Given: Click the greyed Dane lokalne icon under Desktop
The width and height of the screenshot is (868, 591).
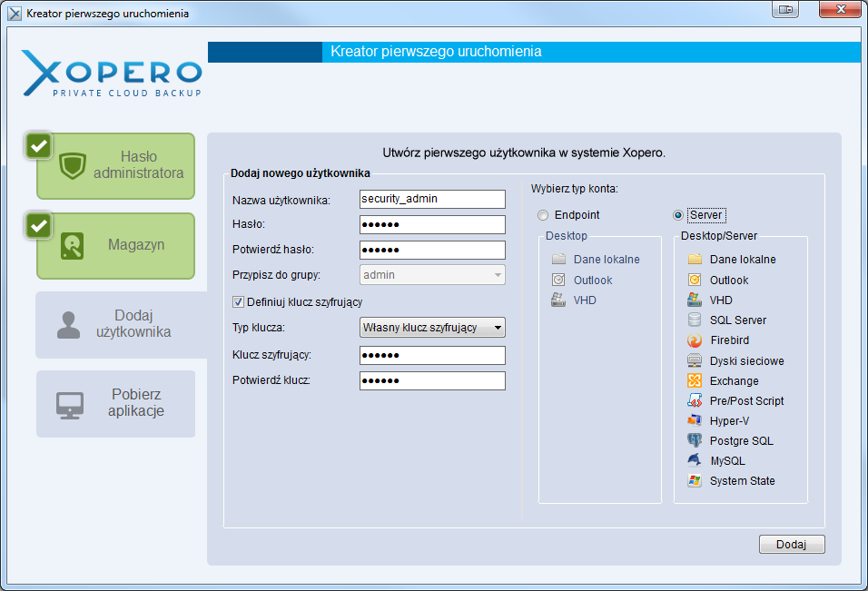Looking at the screenshot, I should click(x=558, y=259).
